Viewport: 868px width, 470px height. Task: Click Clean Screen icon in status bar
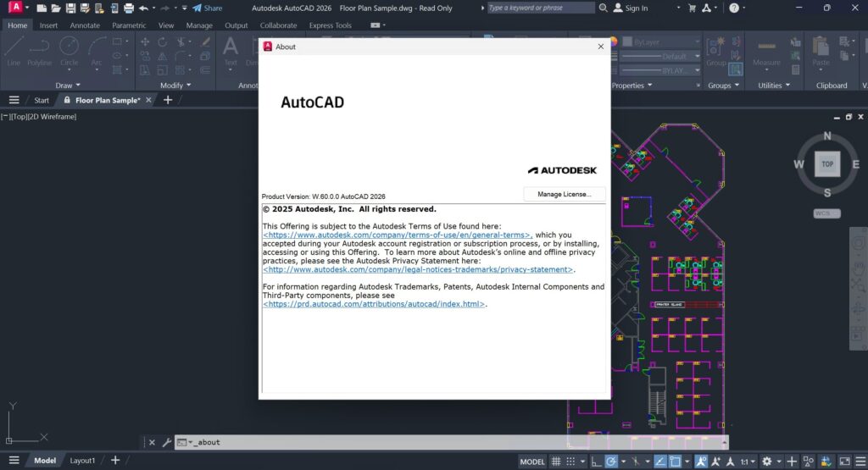click(x=845, y=462)
